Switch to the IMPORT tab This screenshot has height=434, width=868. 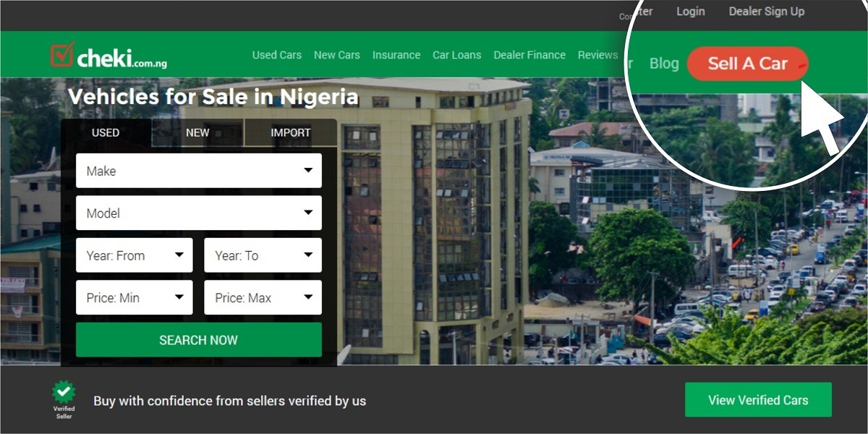(291, 132)
